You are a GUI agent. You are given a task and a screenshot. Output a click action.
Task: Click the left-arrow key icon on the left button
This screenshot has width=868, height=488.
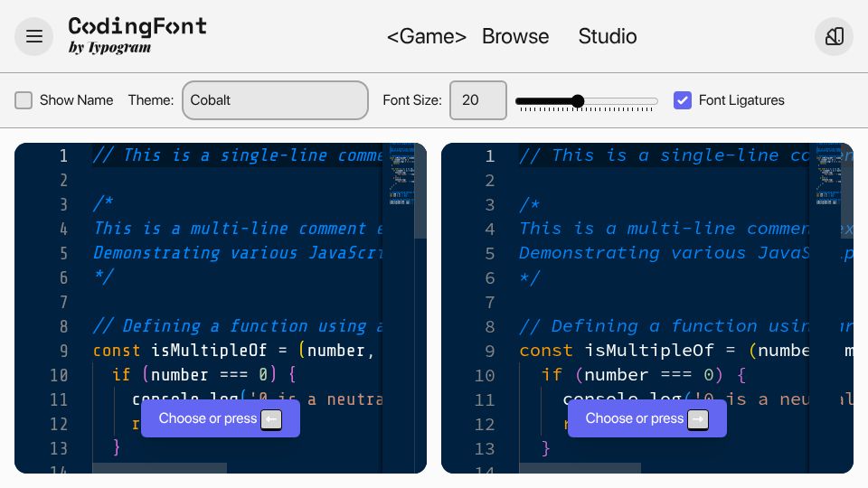(x=271, y=419)
